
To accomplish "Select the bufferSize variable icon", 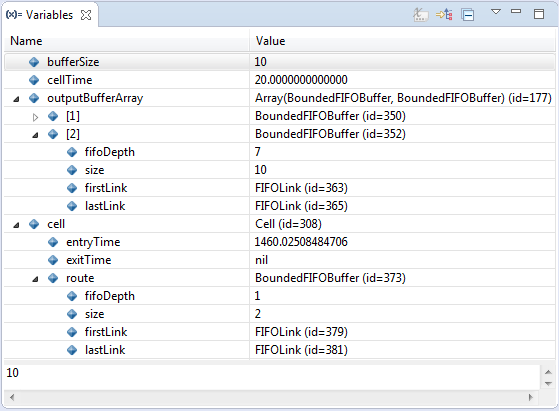I will [x=34, y=62].
